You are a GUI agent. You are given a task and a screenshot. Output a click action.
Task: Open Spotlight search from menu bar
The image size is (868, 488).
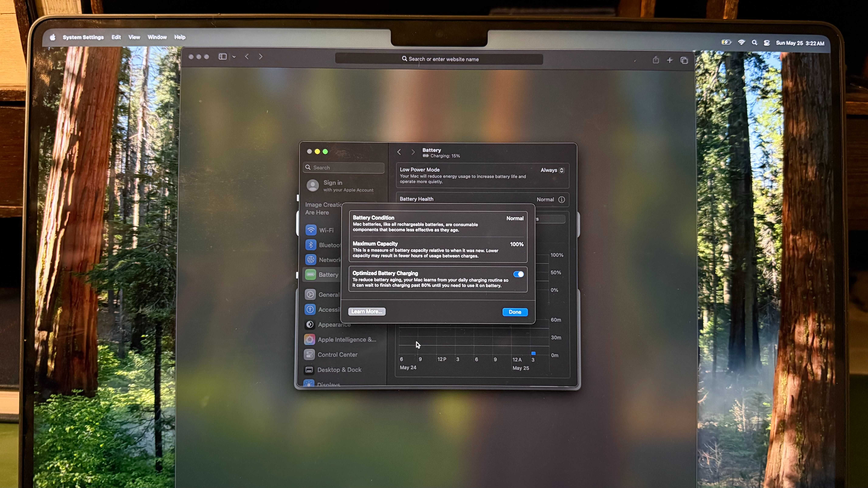coord(754,43)
